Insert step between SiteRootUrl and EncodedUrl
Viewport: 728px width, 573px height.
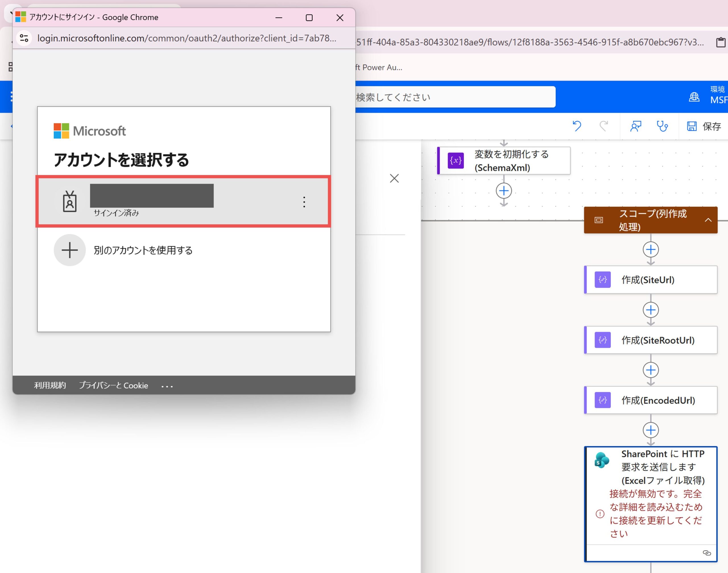(x=650, y=370)
